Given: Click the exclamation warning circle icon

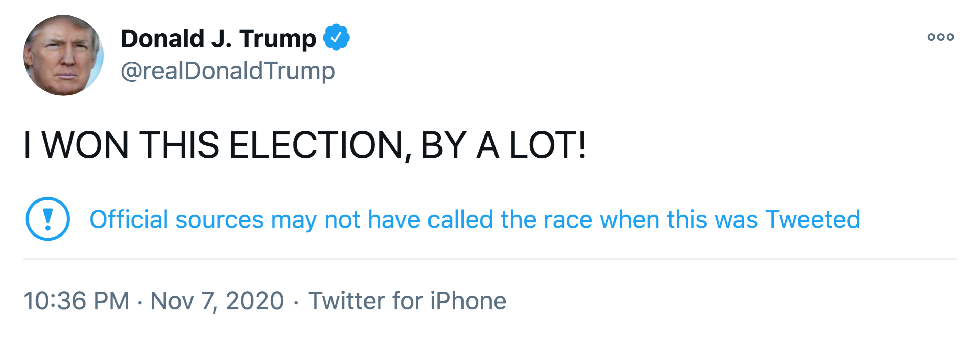Looking at the screenshot, I should [x=47, y=219].
